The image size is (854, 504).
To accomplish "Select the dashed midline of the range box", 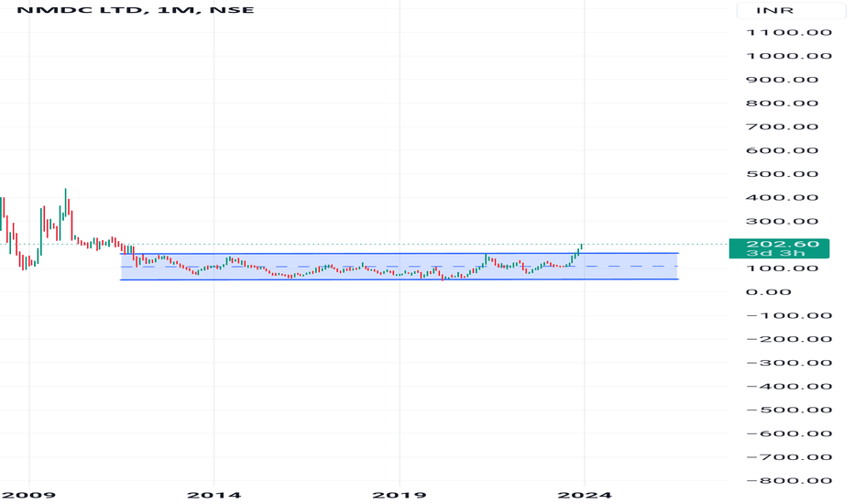I will 400,267.
